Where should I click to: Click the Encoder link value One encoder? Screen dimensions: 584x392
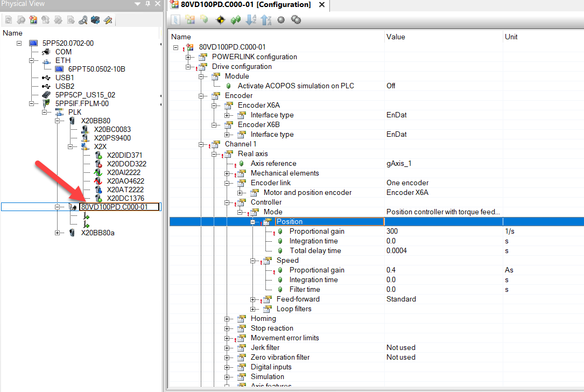407,183
